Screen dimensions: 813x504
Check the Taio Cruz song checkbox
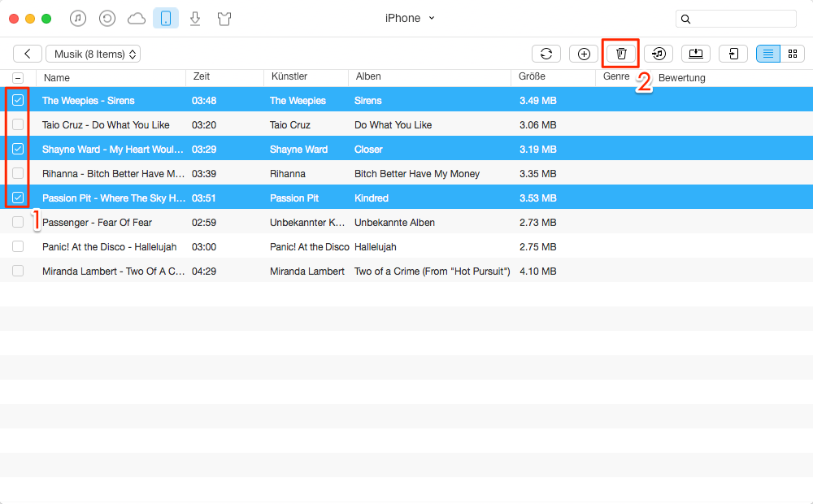(18, 124)
